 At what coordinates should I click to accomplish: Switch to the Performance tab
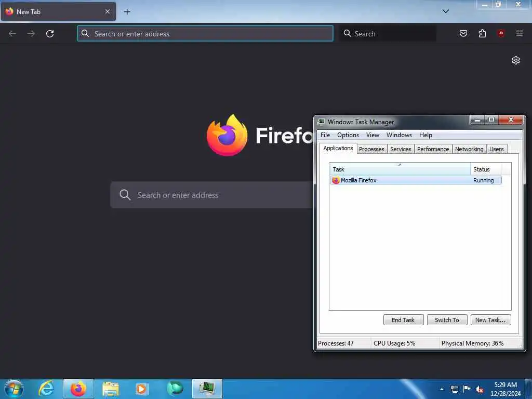433,149
